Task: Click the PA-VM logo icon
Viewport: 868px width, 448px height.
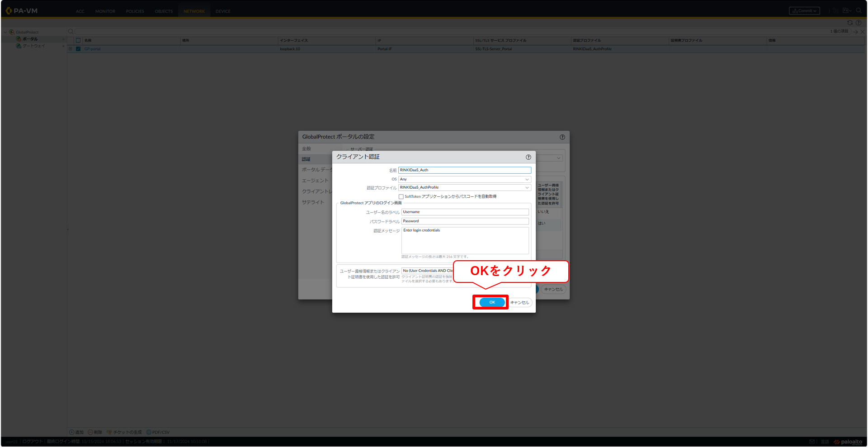Action: pyautogui.click(x=9, y=11)
